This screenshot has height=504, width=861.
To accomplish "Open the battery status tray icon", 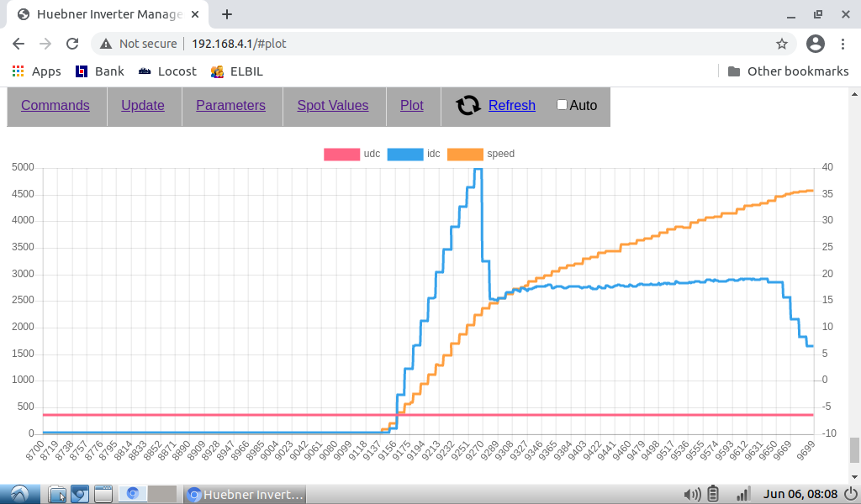I will pyautogui.click(x=714, y=494).
